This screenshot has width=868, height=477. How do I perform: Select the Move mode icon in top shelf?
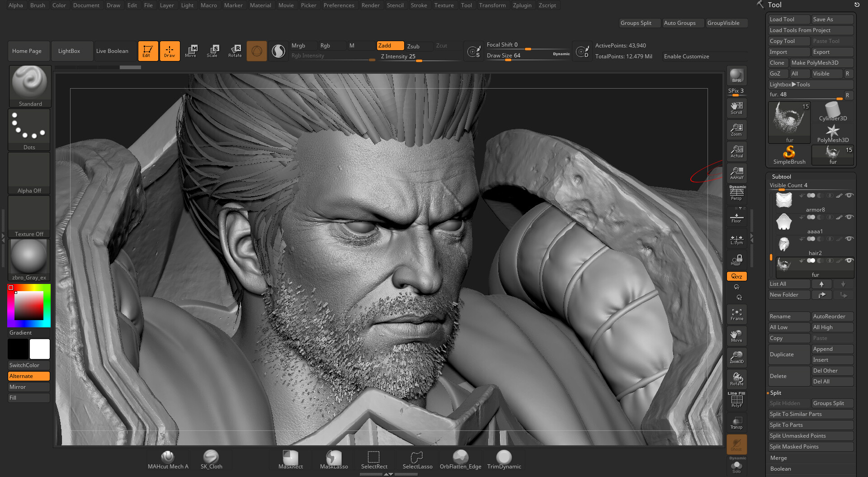pos(191,51)
